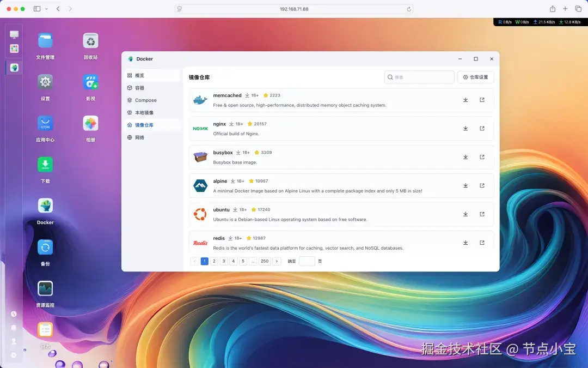Download the alpine image
The image size is (588, 368).
click(x=465, y=185)
